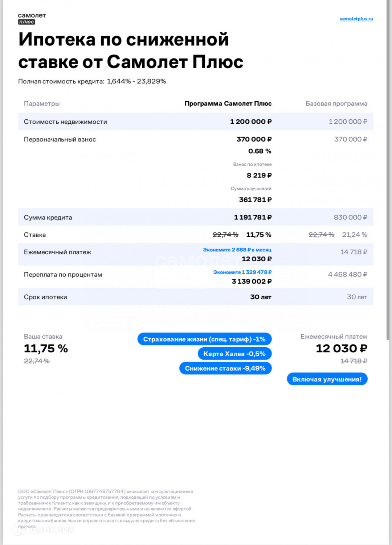Image resolution: width=392 pixels, height=545 pixels.
Task: Click the large 11,75 % summary rate
Action: point(46,349)
